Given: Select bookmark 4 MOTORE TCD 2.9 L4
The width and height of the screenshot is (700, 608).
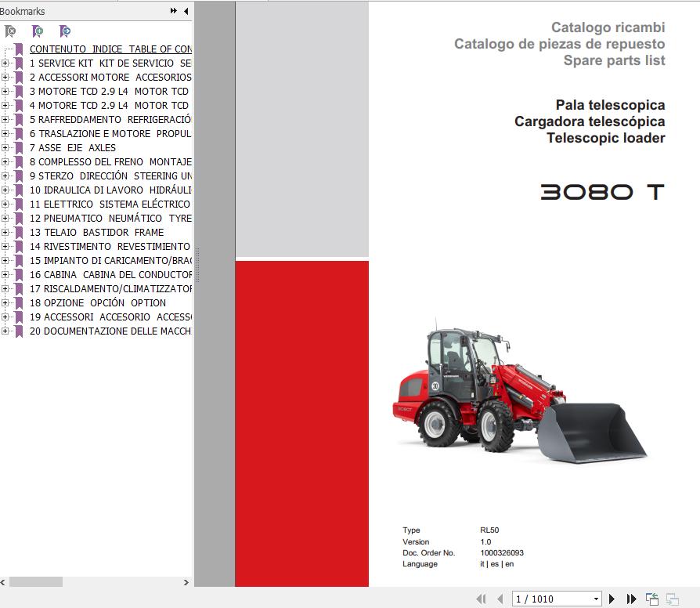Looking at the screenshot, I should click(109, 106).
